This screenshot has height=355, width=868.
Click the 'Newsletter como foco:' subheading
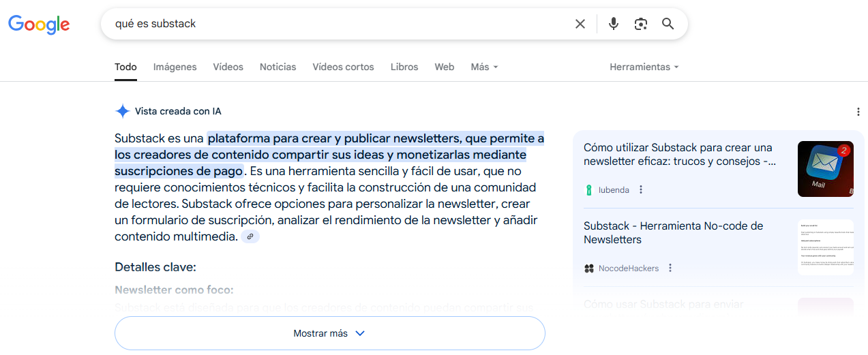click(174, 290)
